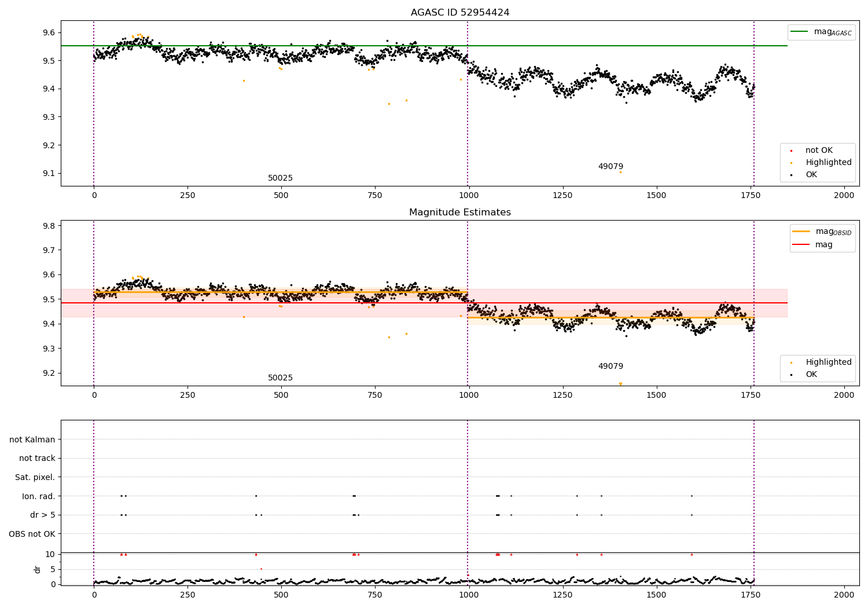Click the green line sample in the mag AGASC legend
868x608 pixels.
799,32
